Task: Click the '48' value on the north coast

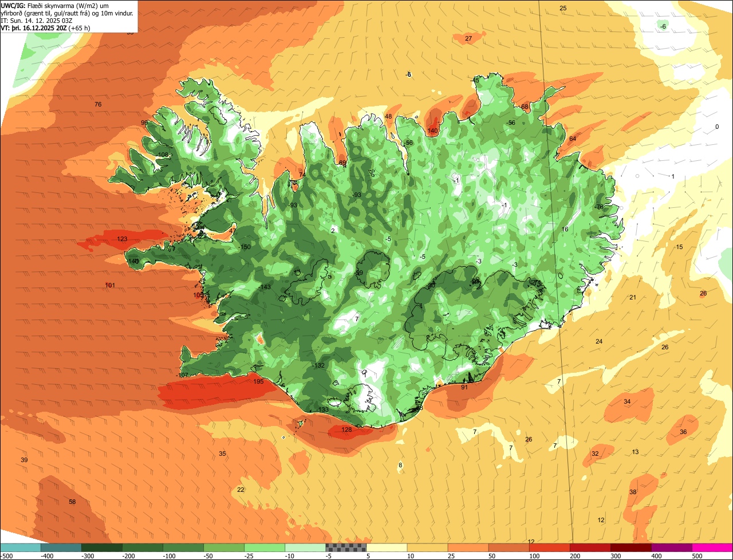Action: tap(388, 116)
